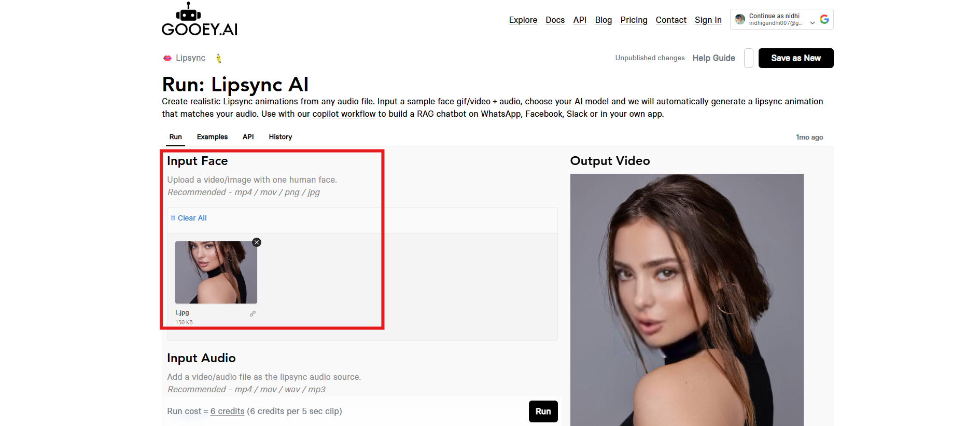Click the L.jpg face thumbnail
The image size is (980, 426).
point(216,272)
